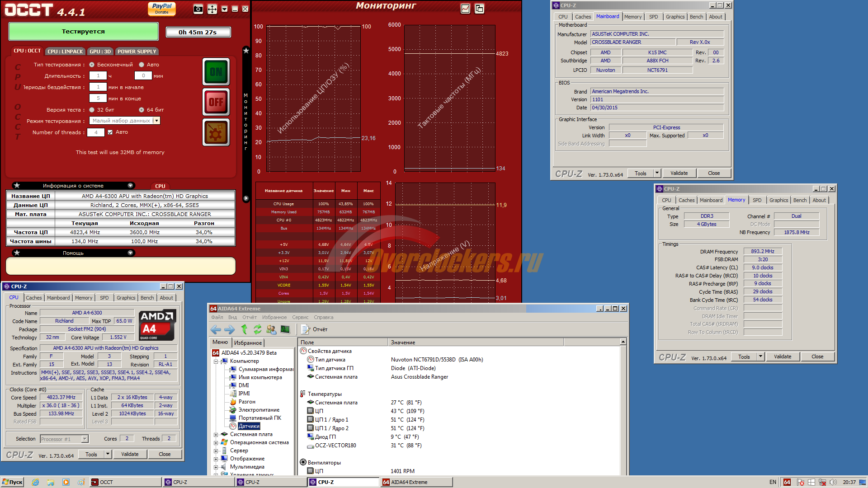Click AIDA64 sensor list vertical scrollbar
This screenshot has height=488, width=868.
(623, 407)
